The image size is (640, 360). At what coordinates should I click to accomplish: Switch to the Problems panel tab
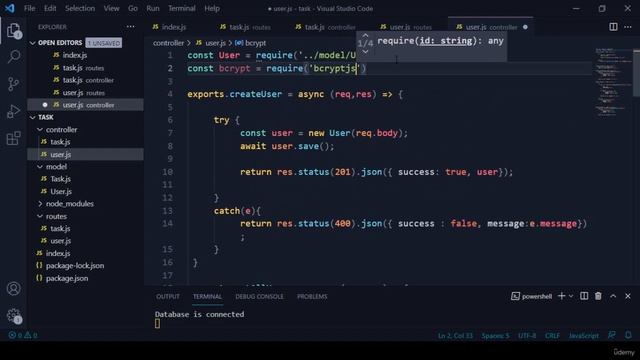click(x=312, y=296)
